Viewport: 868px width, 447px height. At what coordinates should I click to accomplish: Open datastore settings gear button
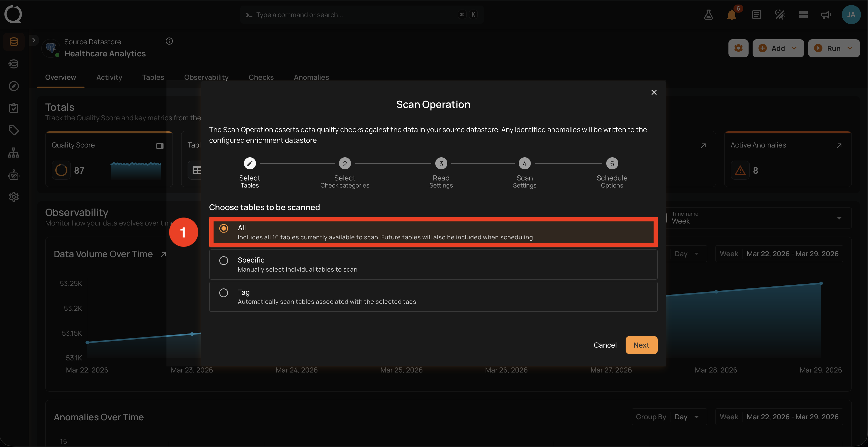point(738,48)
